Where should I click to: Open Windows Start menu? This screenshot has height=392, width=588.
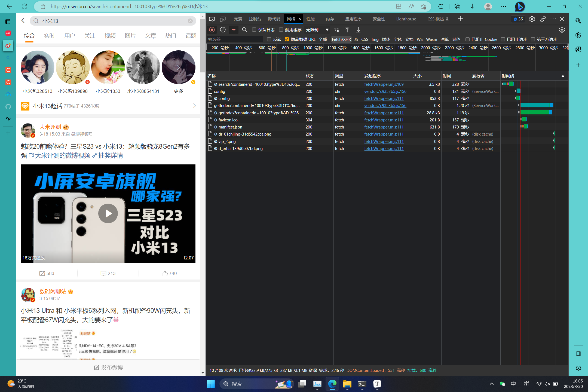211,384
